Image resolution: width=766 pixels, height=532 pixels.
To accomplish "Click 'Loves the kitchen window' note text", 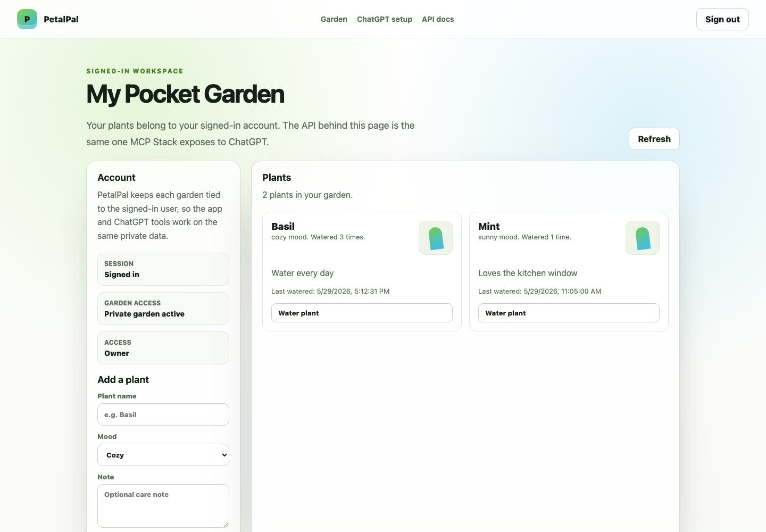I will pos(528,273).
